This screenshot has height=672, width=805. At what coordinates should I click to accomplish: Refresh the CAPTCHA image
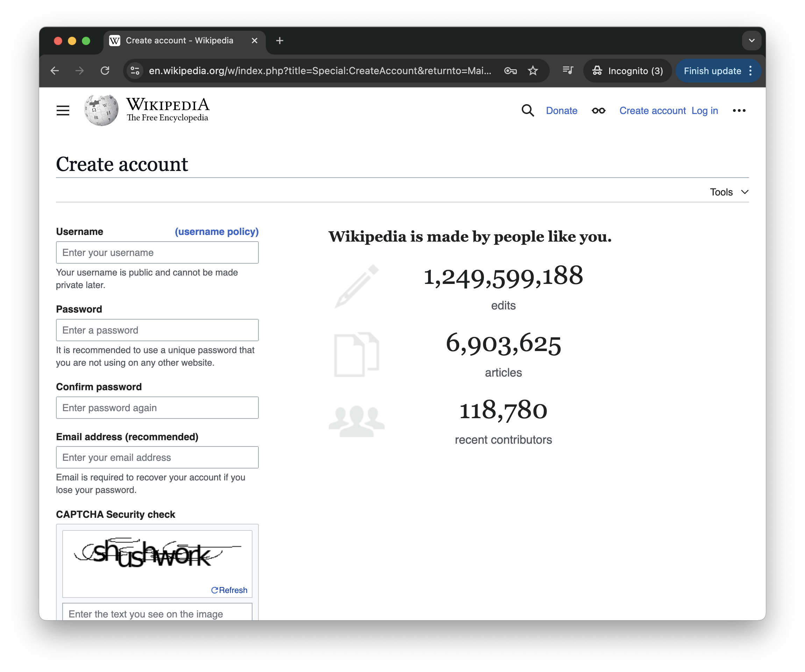(x=229, y=590)
